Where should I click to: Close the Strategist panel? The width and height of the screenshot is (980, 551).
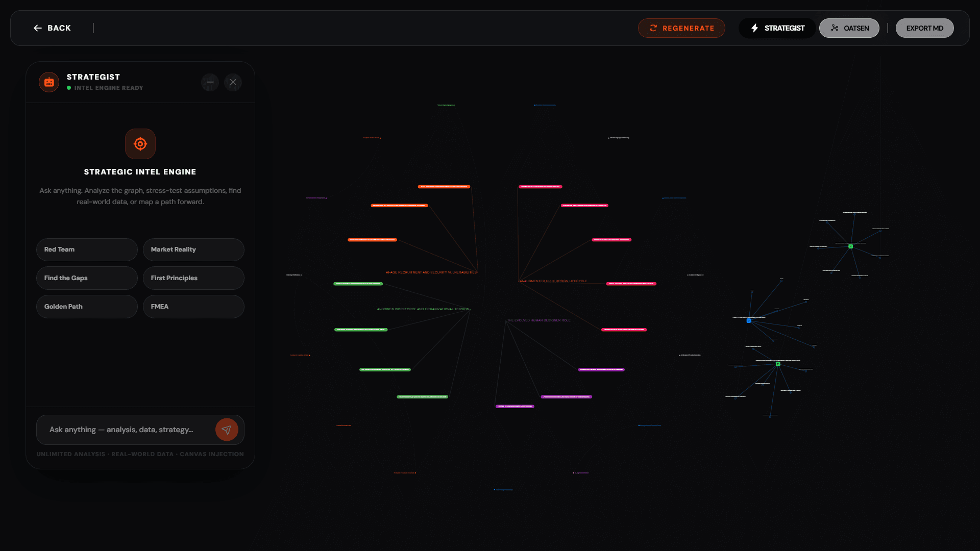(233, 82)
